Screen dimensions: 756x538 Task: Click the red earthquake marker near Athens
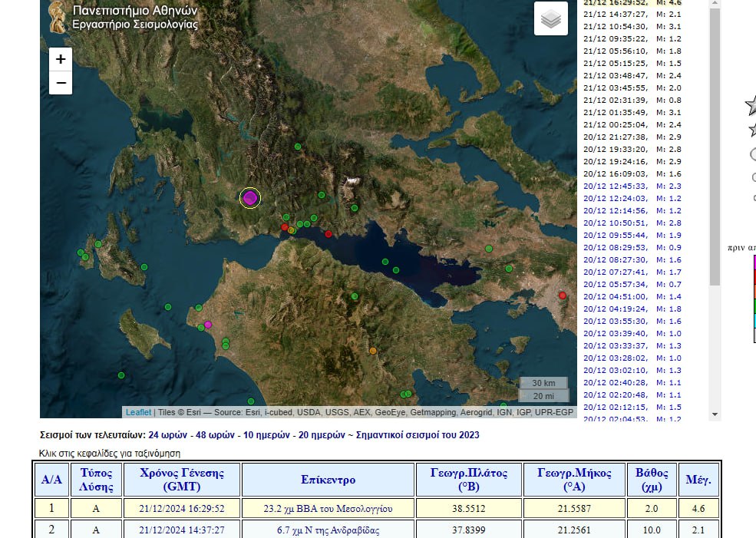tap(563, 295)
